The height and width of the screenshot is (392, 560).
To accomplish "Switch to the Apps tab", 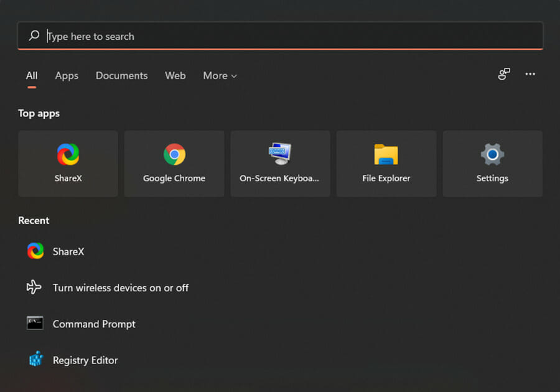I will point(67,76).
